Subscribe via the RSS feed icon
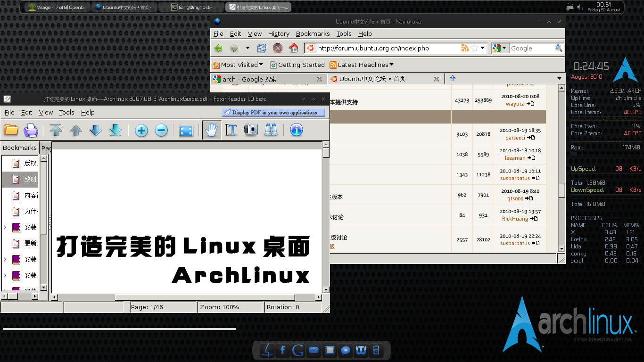This screenshot has height=362, width=644. coord(465,48)
